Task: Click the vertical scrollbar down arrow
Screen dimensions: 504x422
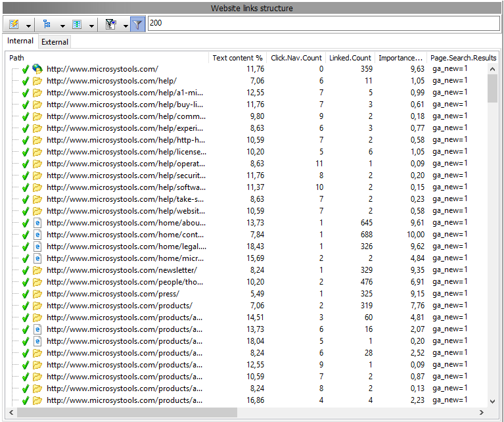Action: (492, 402)
